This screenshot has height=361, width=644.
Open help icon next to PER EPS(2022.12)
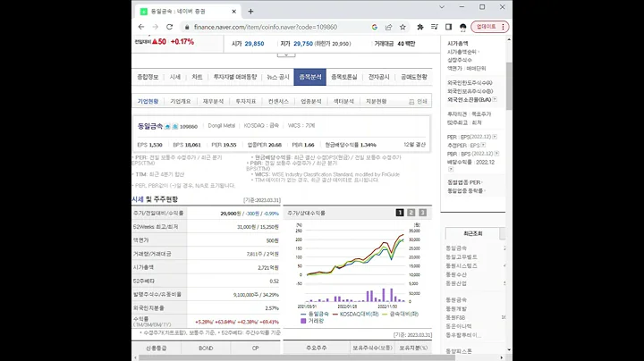pos(495,137)
